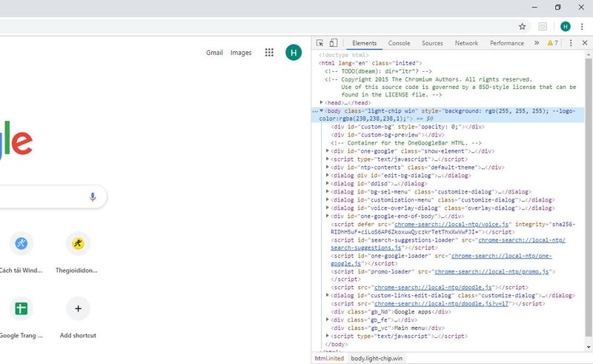Open the extension icon beside the star
Screen dimensions: 593x364
[543, 27]
